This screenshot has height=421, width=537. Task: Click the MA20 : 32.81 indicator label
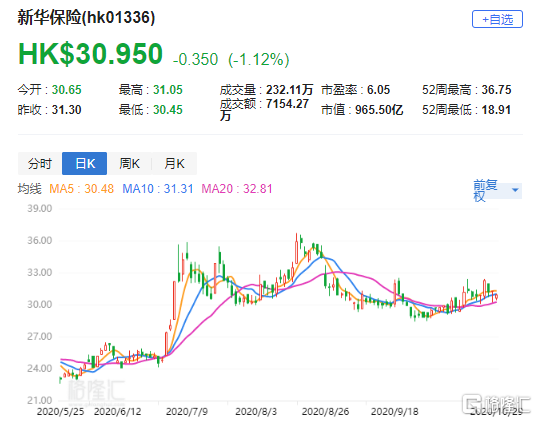237,189
